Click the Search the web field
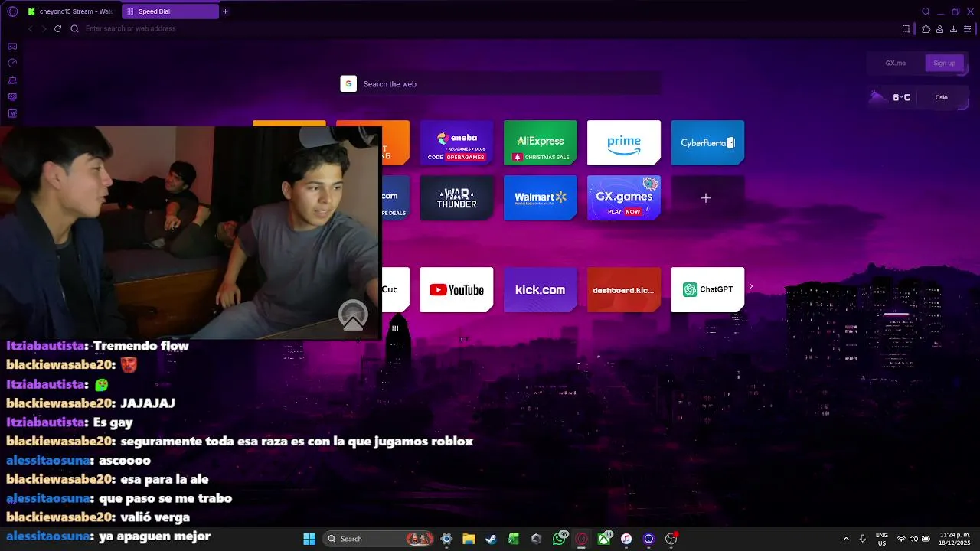 click(501, 83)
